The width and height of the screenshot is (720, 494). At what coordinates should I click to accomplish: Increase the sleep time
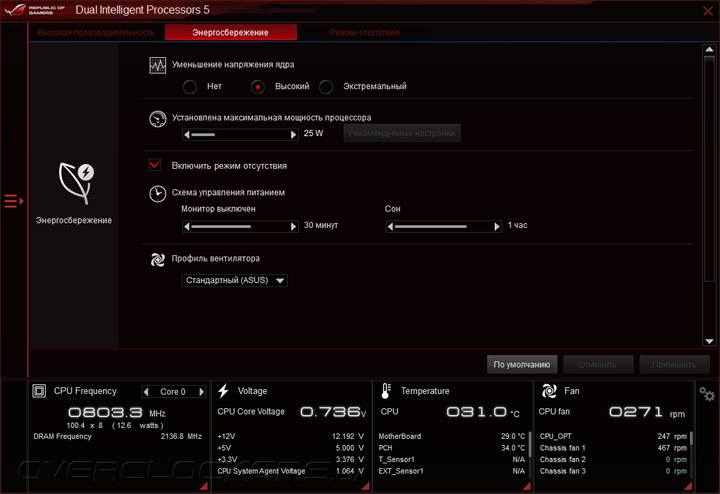coord(497,226)
